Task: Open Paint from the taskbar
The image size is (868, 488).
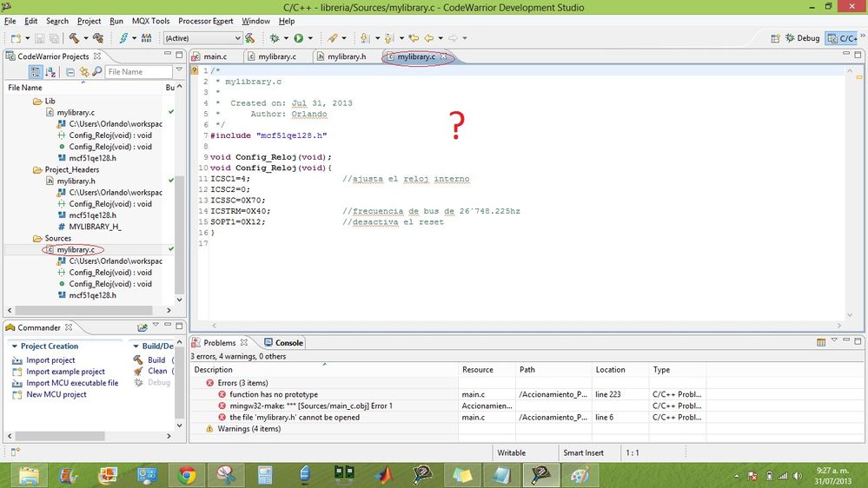Action: point(580,475)
